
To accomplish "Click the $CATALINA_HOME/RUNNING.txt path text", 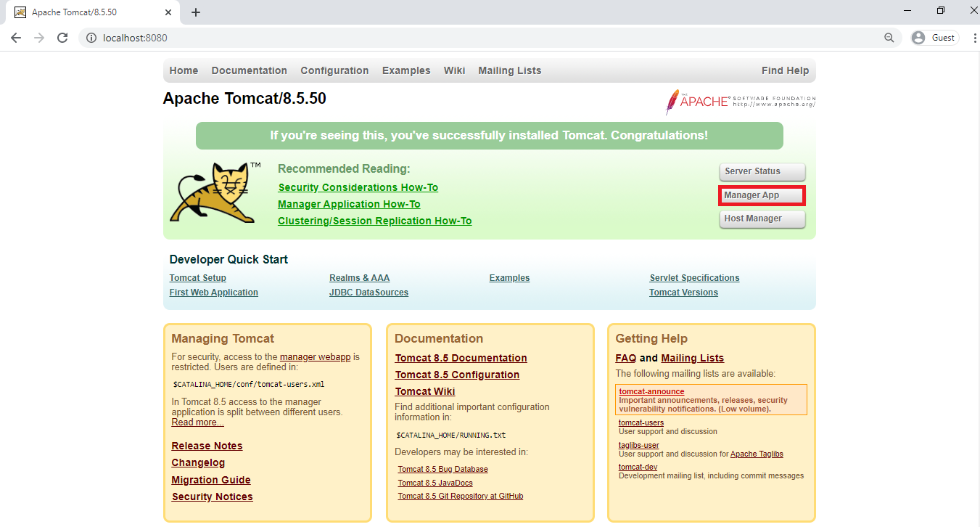I will coord(451,436).
